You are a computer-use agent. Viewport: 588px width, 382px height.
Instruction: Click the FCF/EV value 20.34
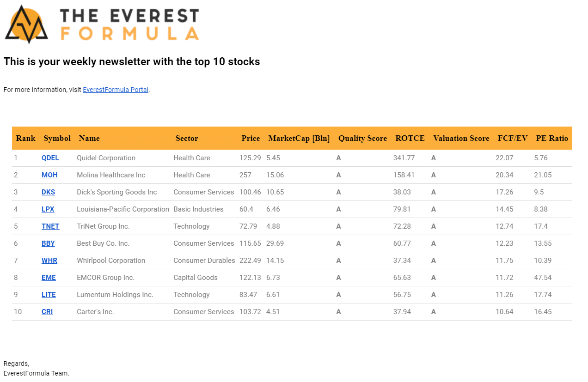point(504,175)
